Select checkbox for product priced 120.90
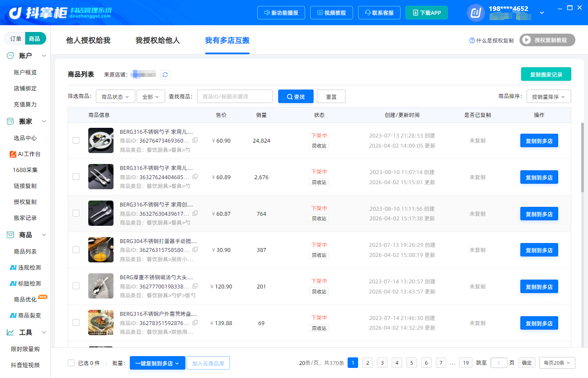 [76, 286]
